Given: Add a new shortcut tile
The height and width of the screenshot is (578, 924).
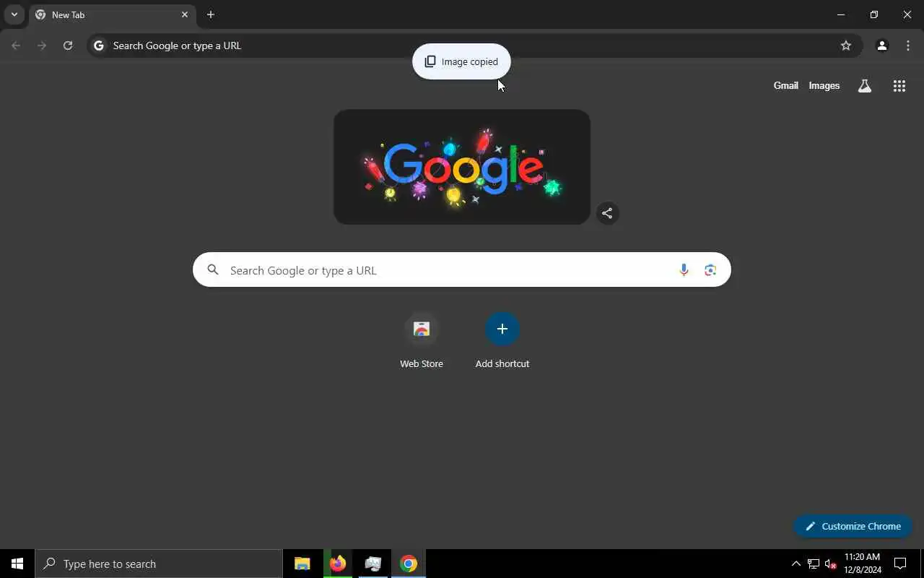Looking at the screenshot, I should tap(502, 341).
